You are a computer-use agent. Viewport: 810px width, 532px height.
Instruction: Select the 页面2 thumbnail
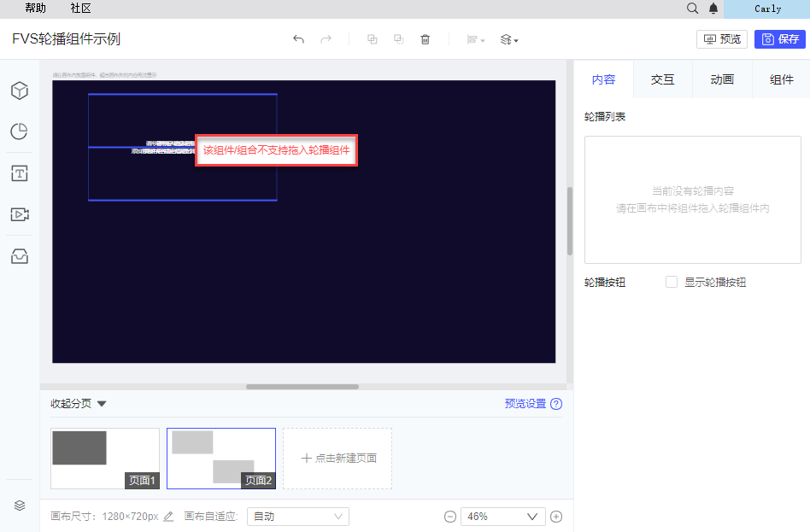point(221,459)
